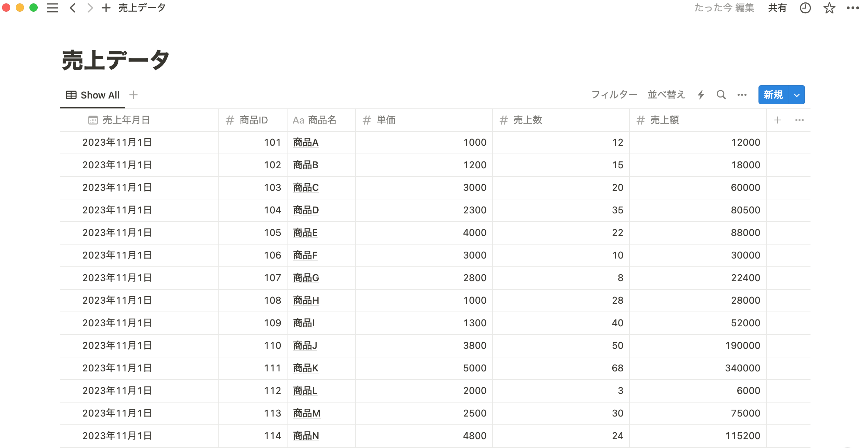The image size is (868, 448).
Task: Select 単価 cell 2300
Action: click(424, 210)
